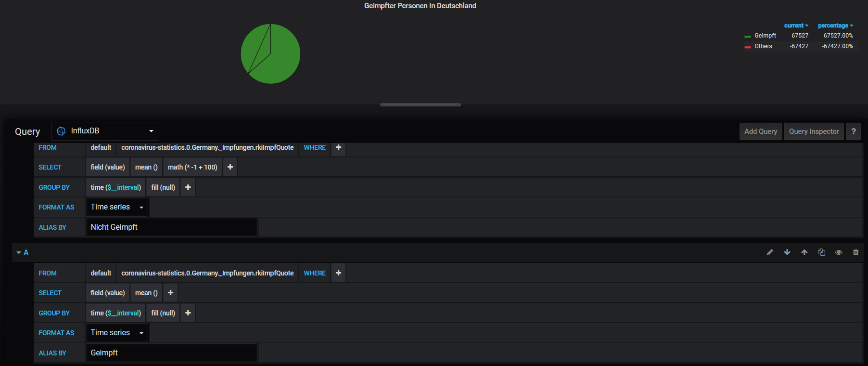
Task: Edit measurement rkiImpfQuote in query A
Action: click(x=207, y=273)
